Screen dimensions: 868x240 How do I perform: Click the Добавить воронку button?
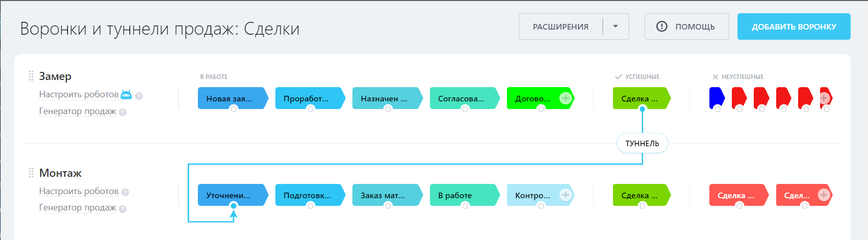pos(794,26)
